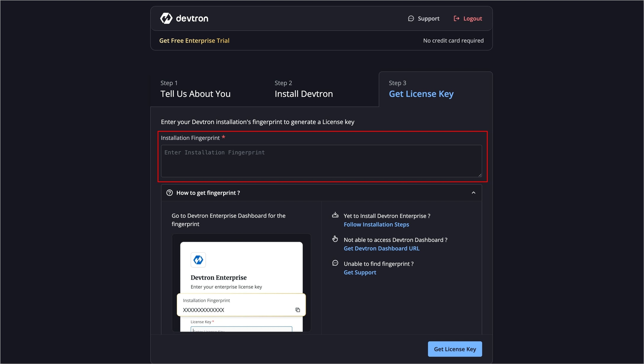Click the Logout arrow icon
The height and width of the screenshot is (364, 644).
tap(456, 18)
